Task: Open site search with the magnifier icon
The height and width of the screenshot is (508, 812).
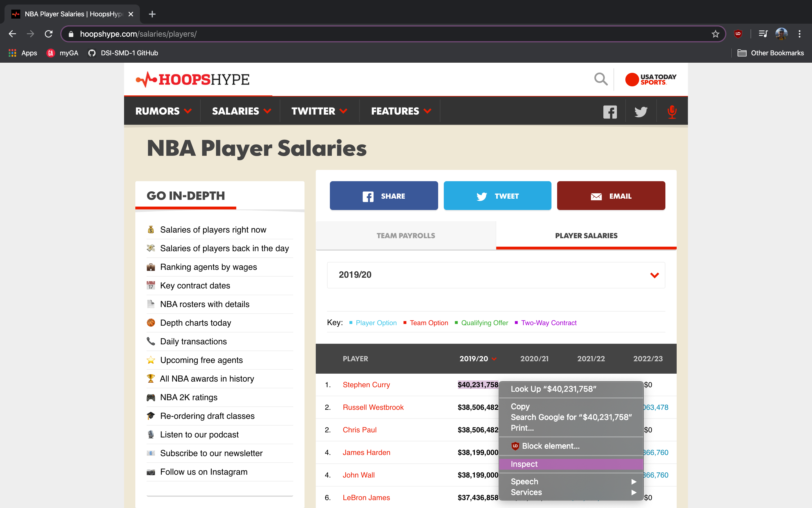Action: coord(601,79)
